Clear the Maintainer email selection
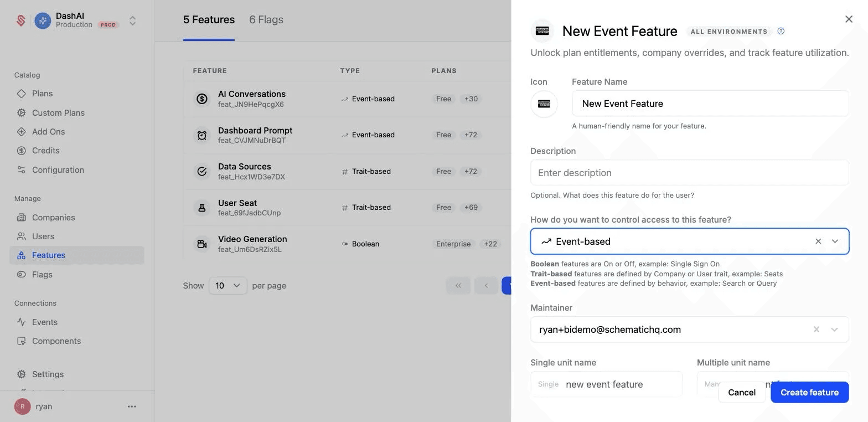868x422 pixels. pos(817,330)
